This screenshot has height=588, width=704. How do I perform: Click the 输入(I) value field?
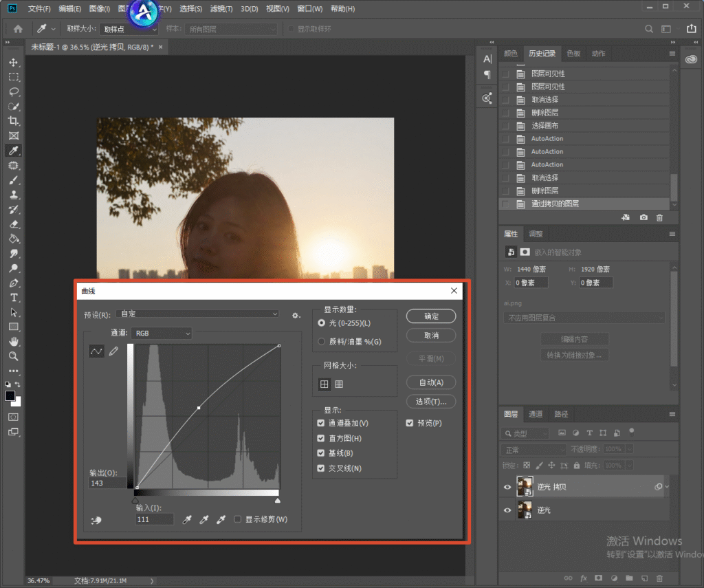click(154, 519)
